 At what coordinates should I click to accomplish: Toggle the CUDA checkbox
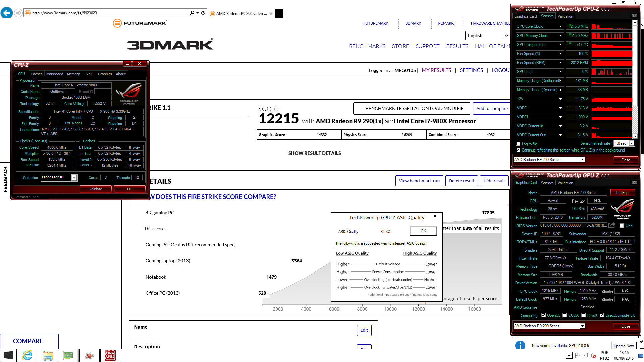[x=565, y=315]
